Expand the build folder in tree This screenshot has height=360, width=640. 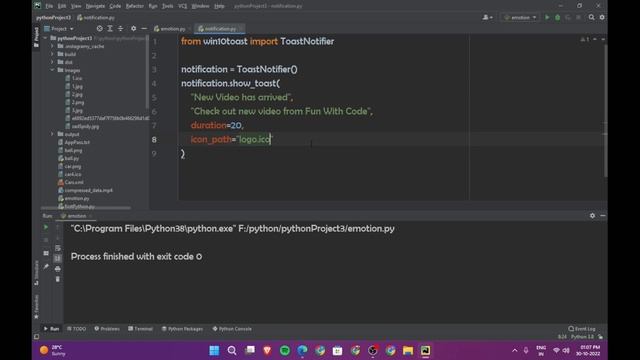[x=52, y=54]
